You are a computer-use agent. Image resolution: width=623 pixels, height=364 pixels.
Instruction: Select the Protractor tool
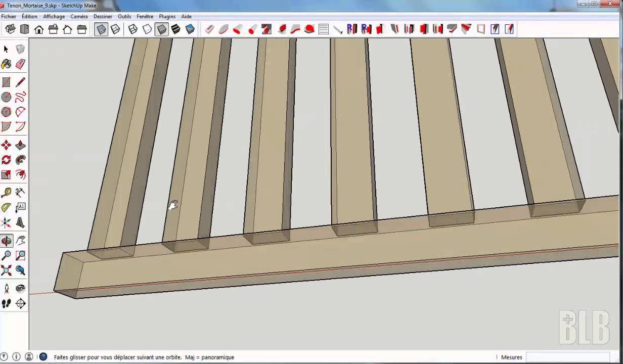[x=6, y=207]
